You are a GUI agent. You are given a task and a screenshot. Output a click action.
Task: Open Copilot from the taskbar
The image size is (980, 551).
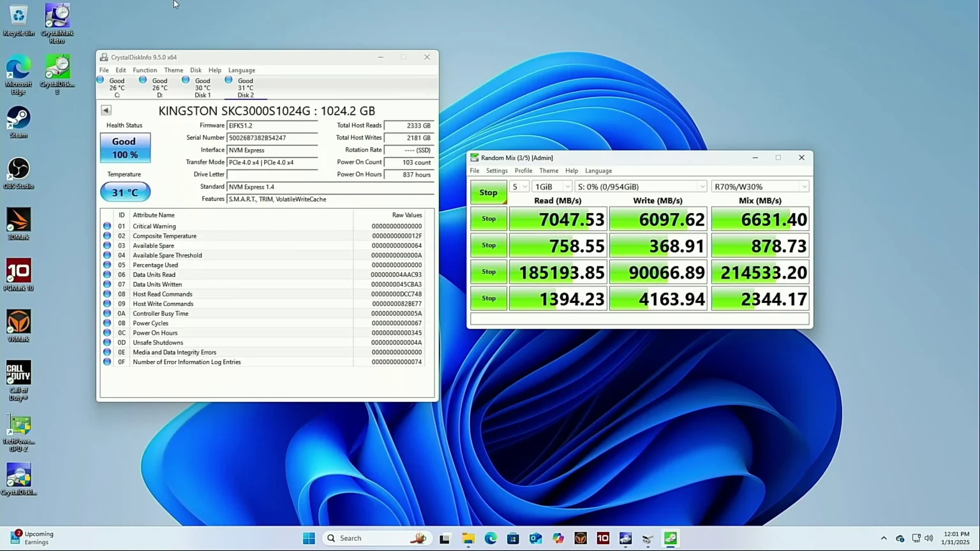click(558, 538)
